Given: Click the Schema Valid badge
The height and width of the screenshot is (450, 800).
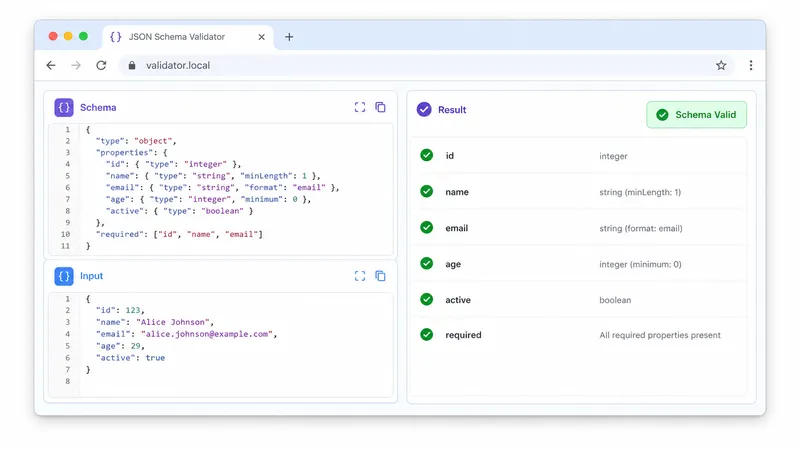Looking at the screenshot, I should click(x=696, y=115).
